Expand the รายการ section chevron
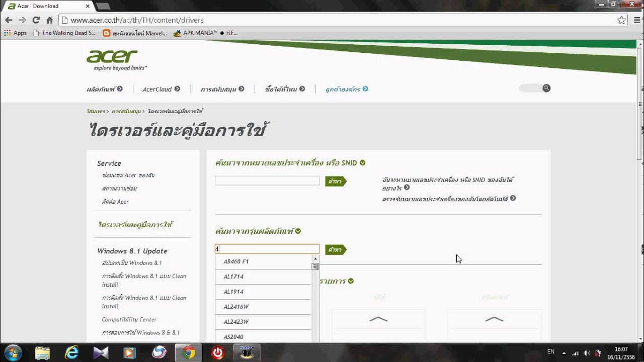The width and height of the screenshot is (644, 362). 351,281
